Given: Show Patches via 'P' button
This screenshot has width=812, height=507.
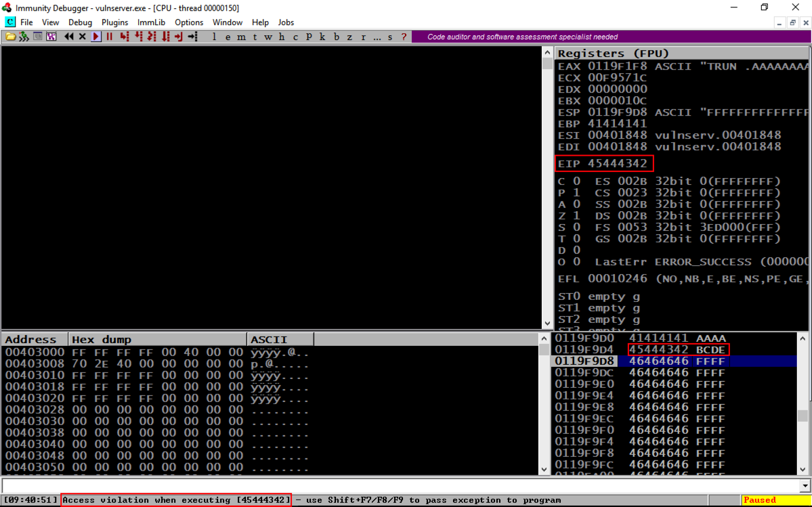Looking at the screenshot, I should [309, 37].
